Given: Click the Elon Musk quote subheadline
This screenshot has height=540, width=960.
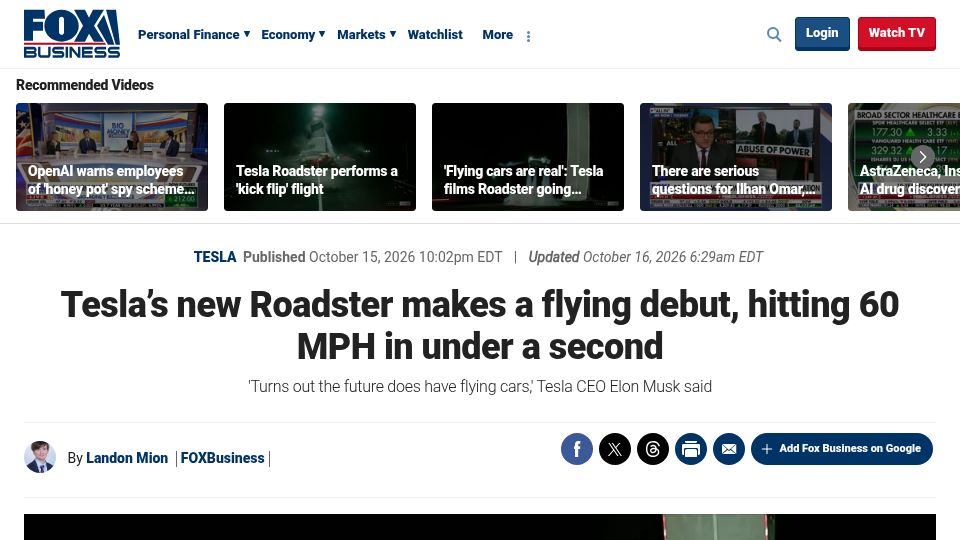Looking at the screenshot, I should [x=480, y=387].
